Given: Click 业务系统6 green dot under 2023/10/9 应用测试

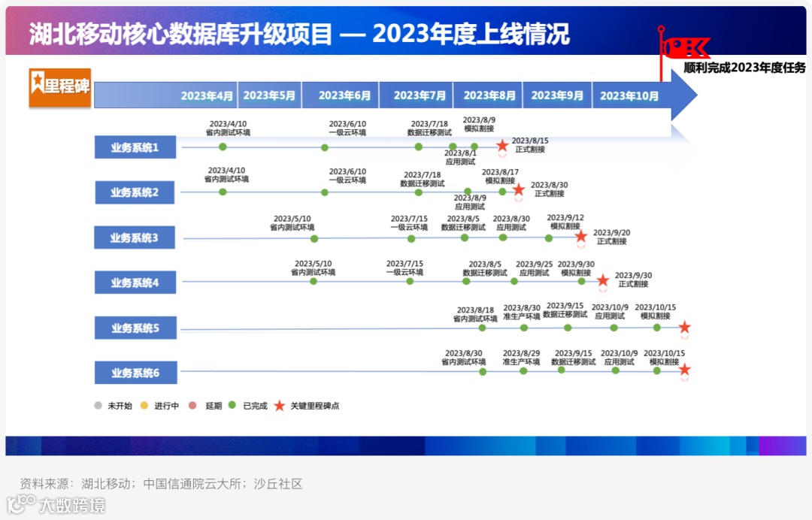Looking at the screenshot, I should 615,370.
